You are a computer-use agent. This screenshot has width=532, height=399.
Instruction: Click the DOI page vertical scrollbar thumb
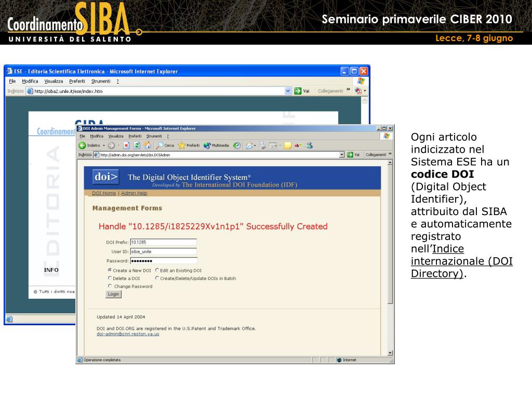(x=390, y=235)
